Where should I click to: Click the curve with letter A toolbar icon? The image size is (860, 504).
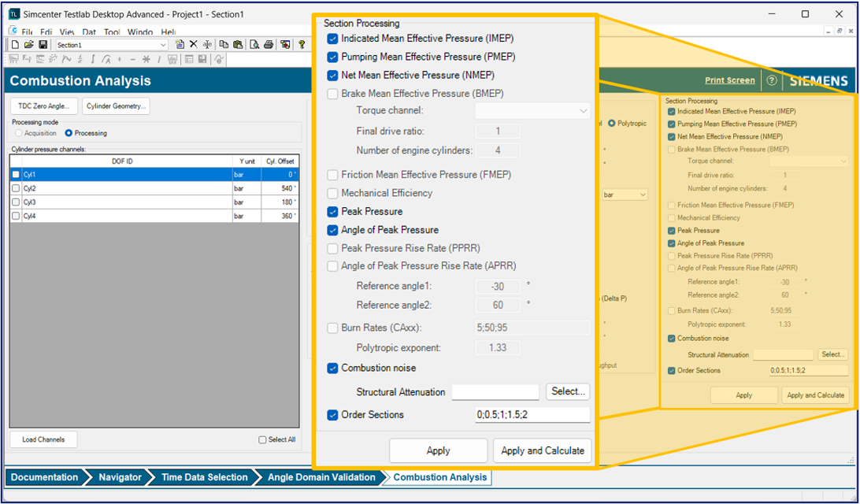tap(106, 59)
